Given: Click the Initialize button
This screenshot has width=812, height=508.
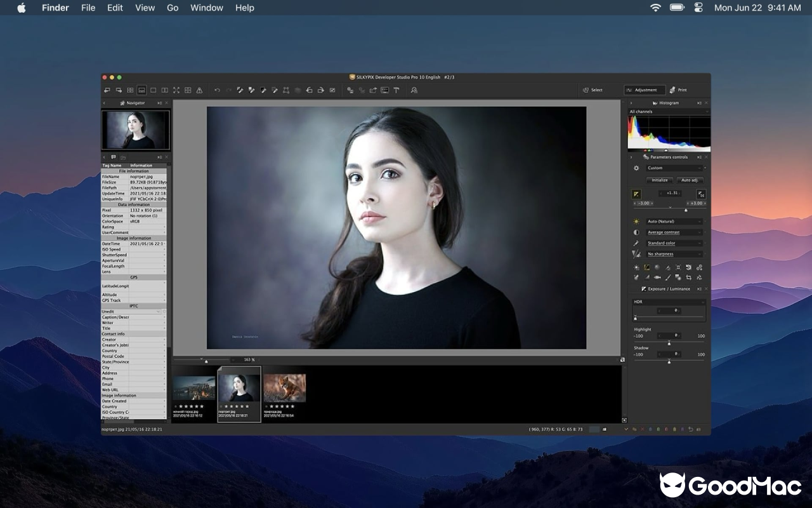Looking at the screenshot, I should click(x=660, y=180).
